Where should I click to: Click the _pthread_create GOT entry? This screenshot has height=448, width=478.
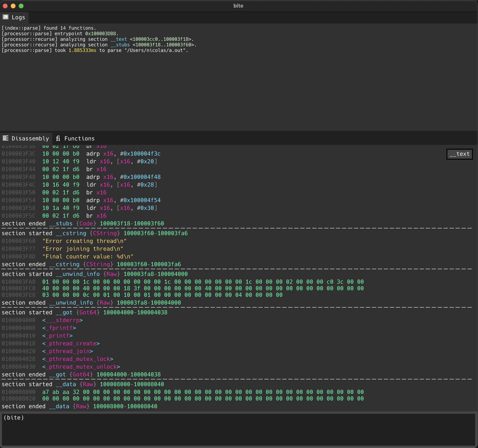[x=71, y=344]
